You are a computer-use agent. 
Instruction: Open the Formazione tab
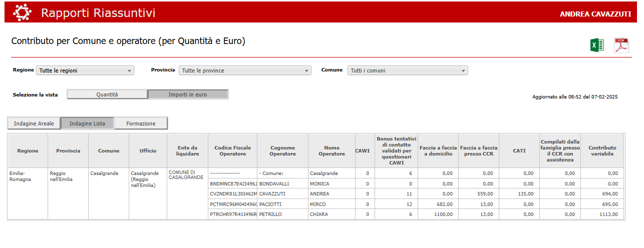pos(141,123)
